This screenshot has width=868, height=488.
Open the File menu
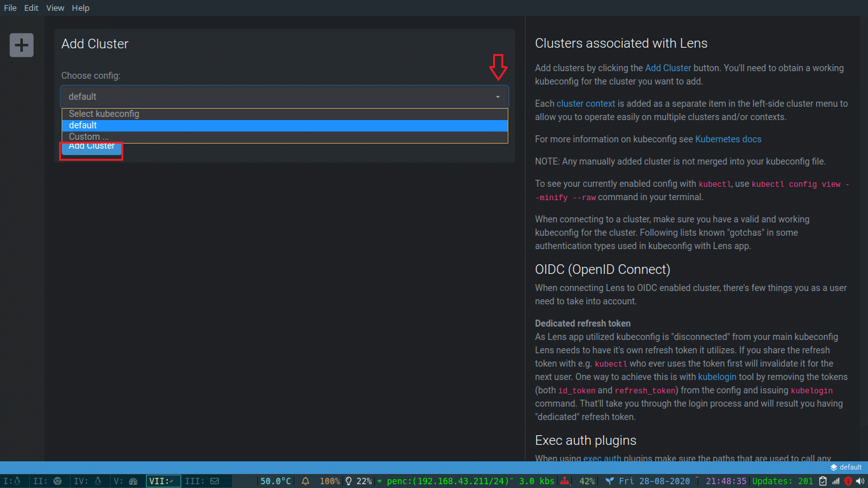(10, 8)
